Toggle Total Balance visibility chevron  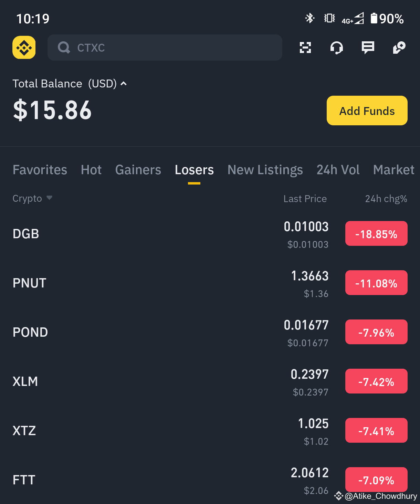pyautogui.click(x=124, y=84)
